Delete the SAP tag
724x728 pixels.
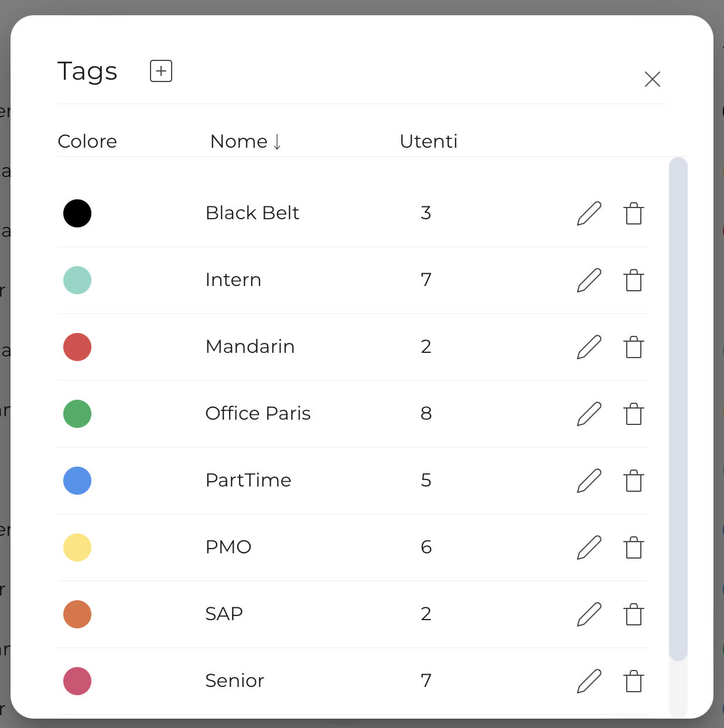coord(633,614)
